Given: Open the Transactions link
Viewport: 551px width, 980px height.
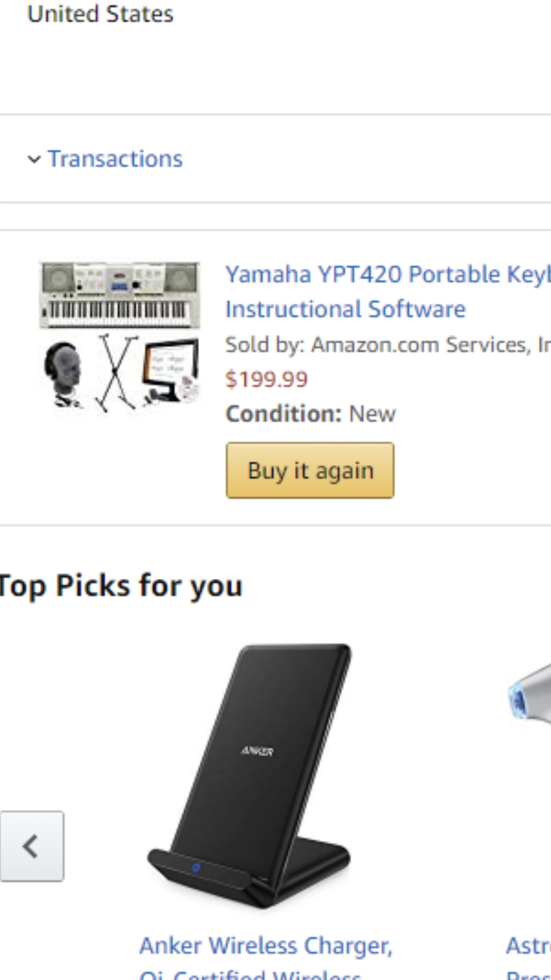Looking at the screenshot, I should (115, 159).
